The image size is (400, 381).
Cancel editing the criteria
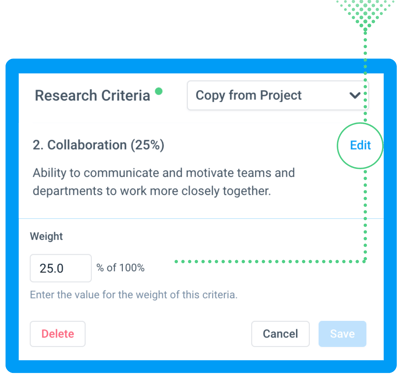pyautogui.click(x=280, y=334)
